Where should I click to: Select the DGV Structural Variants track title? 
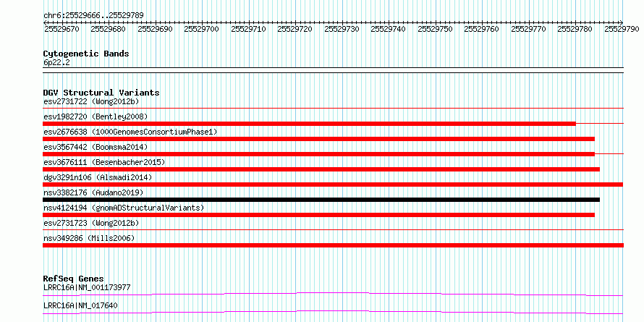point(101,93)
